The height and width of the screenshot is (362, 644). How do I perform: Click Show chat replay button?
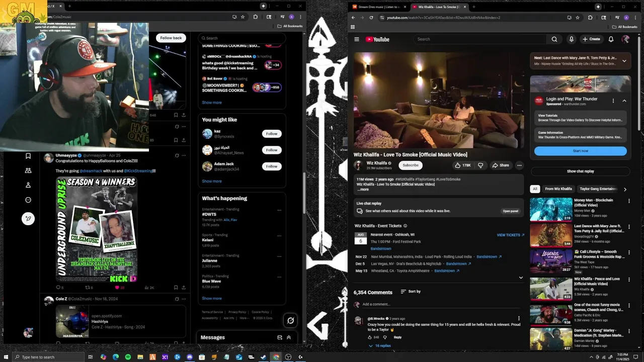pos(580,171)
